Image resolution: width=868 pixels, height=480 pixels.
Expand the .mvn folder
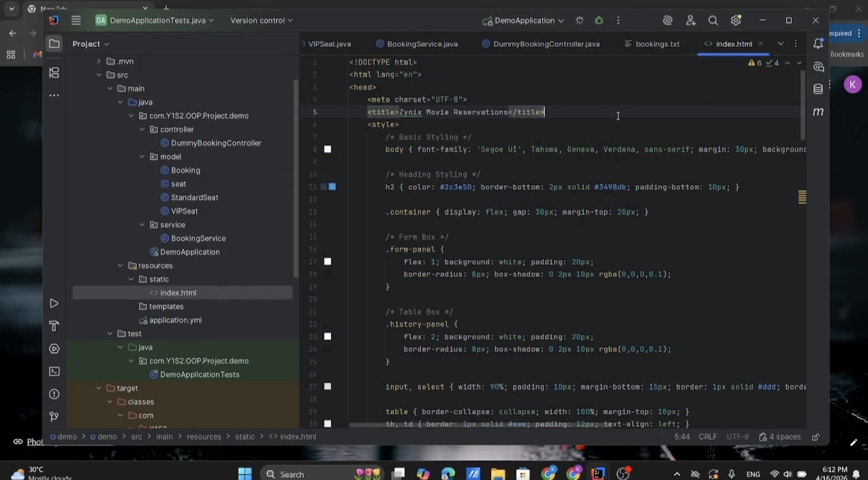(99, 61)
